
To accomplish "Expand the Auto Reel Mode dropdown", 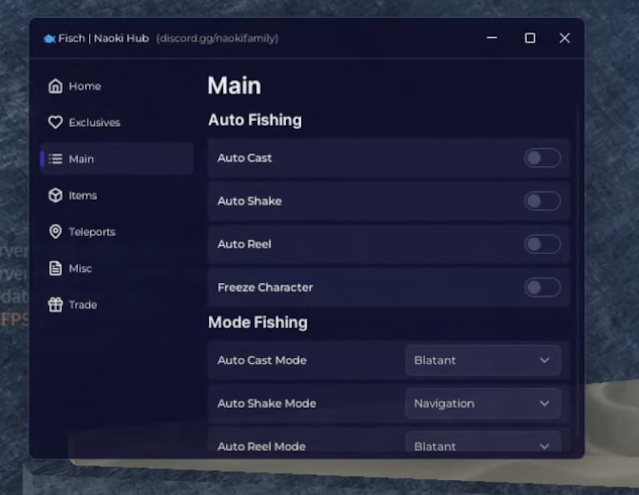I will (x=483, y=442).
